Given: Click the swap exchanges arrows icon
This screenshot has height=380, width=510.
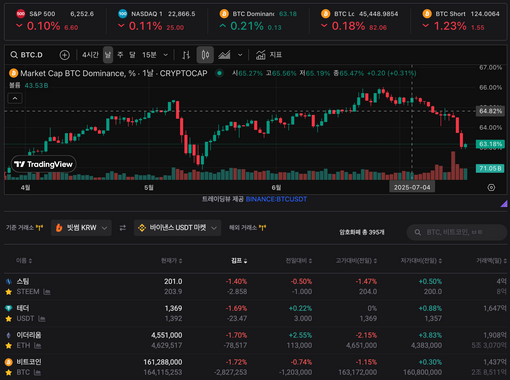Looking at the screenshot, I should [x=123, y=228].
